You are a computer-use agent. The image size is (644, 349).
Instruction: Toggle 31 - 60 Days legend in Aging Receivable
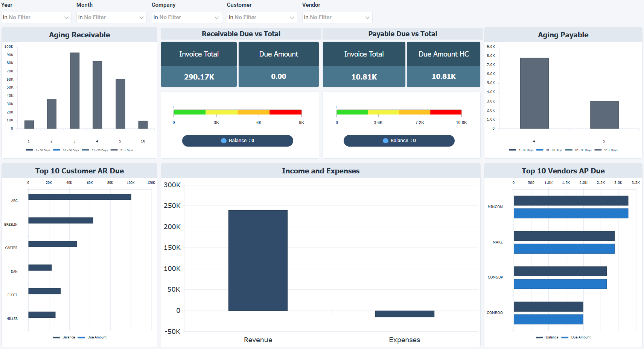tap(66, 150)
